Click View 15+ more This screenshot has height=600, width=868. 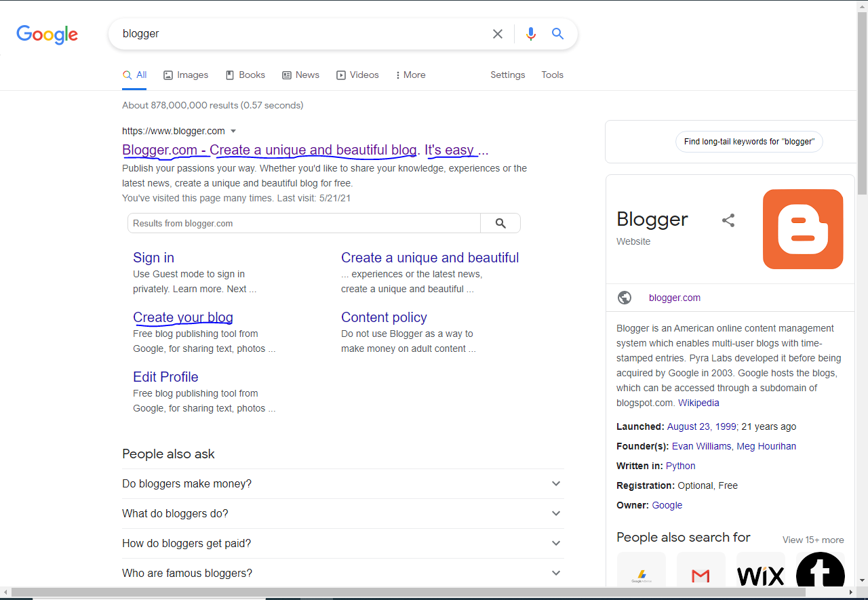(813, 540)
